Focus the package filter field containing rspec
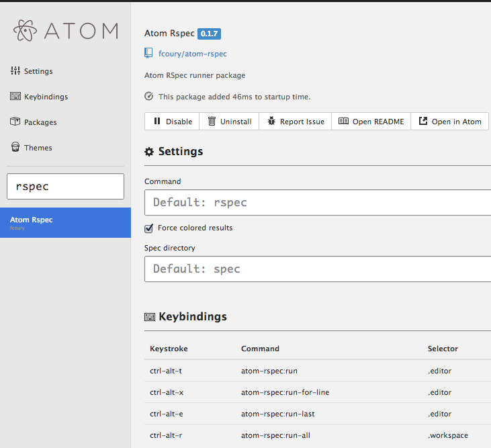 pos(65,186)
